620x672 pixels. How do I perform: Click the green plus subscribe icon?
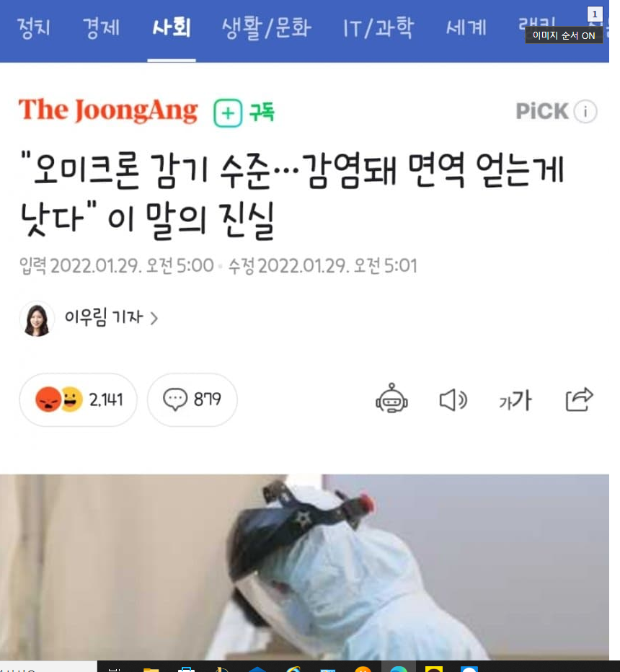(228, 113)
